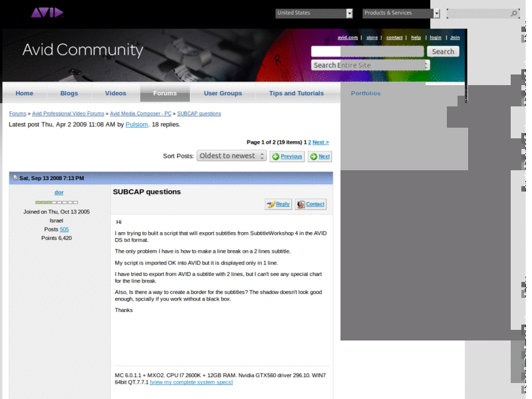Open the avid.com header link

tap(347, 37)
